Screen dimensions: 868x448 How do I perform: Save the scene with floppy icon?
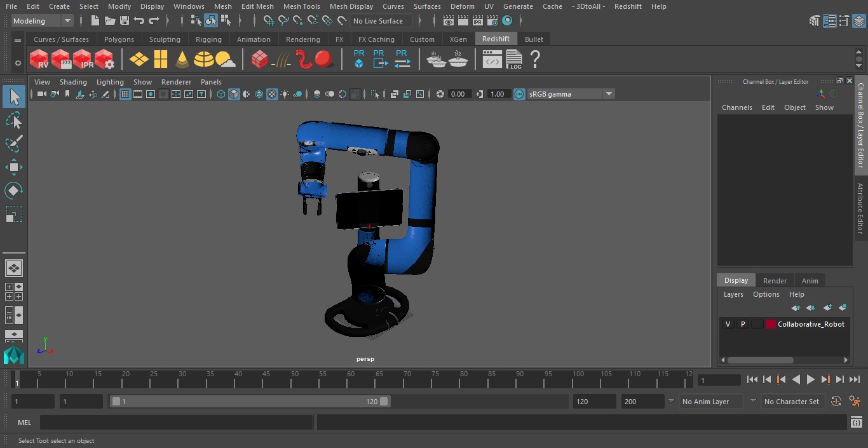[x=125, y=21]
